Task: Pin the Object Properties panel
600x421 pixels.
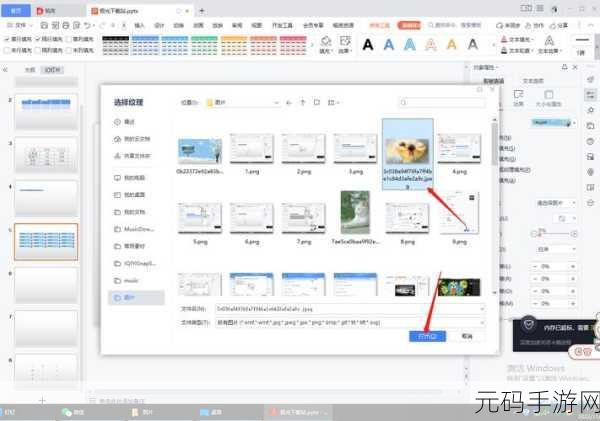Action: pyautogui.click(x=564, y=67)
